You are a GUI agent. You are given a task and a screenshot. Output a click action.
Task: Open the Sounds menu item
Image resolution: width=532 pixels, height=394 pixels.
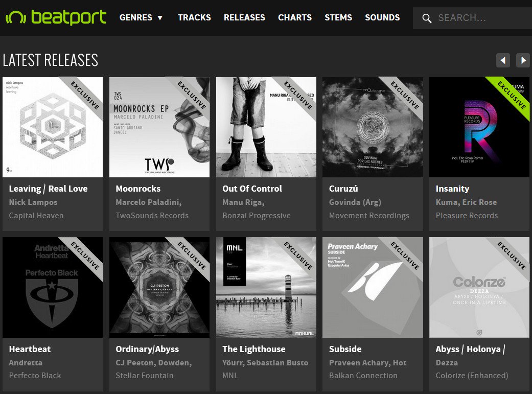tap(382, 18)
